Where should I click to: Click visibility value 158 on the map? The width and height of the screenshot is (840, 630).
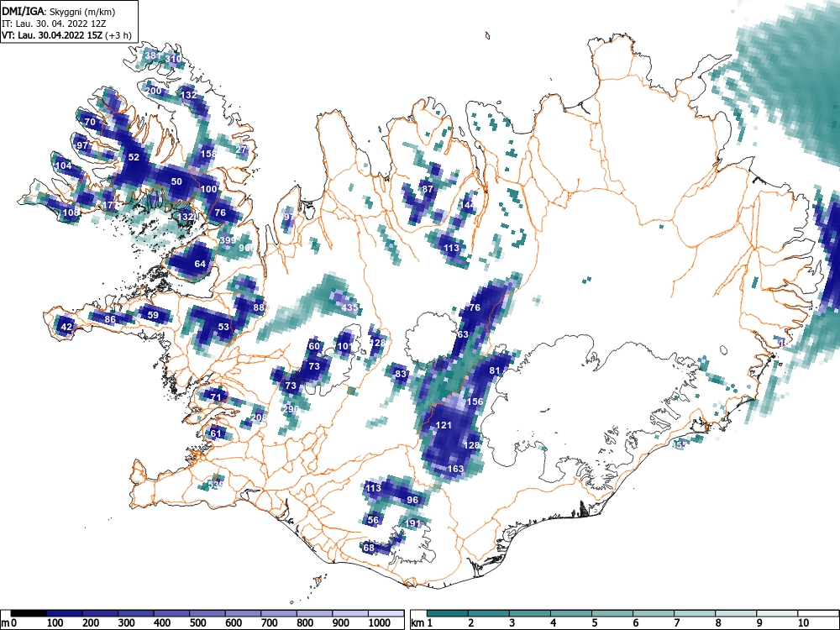tap(208, 154)
